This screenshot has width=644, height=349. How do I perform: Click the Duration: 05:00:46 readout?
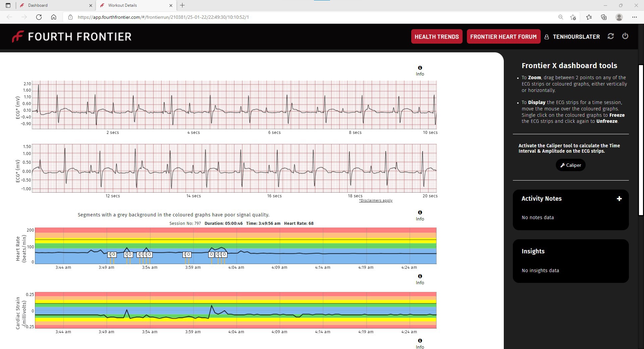pyautogui.click(x=224, y=223)
